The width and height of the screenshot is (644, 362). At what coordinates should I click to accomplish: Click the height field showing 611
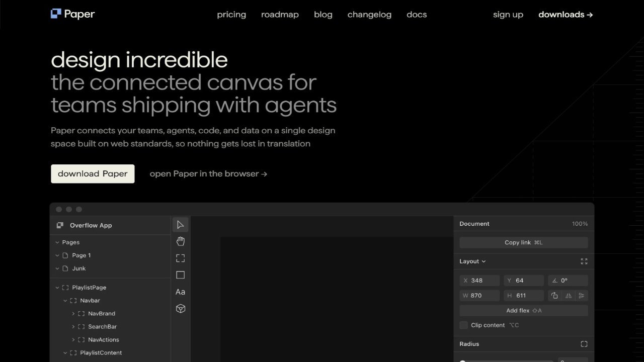point(524,296)
